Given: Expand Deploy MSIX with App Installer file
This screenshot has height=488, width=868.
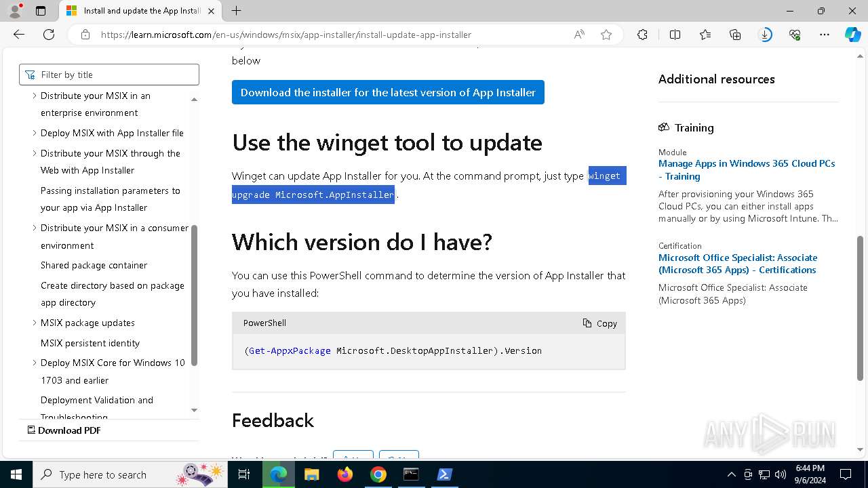Looking at the screenshot, I should point(35,133).
